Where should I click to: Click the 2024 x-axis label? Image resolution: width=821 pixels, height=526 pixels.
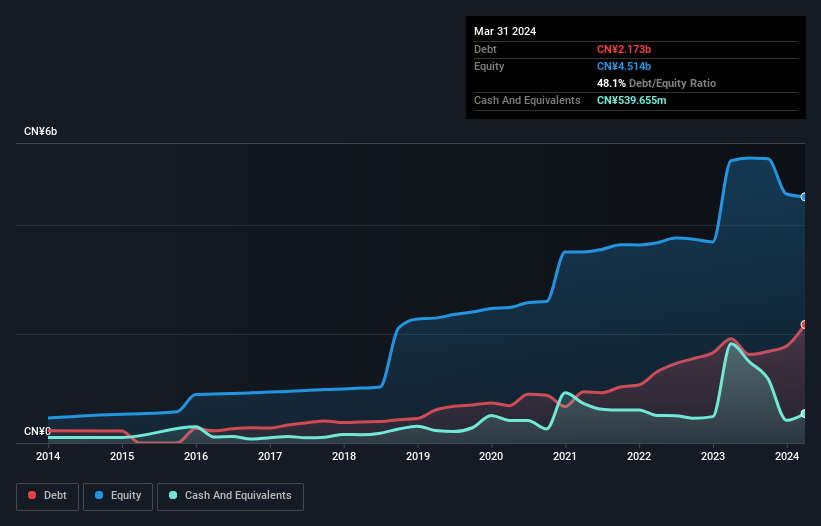point(787,456)
